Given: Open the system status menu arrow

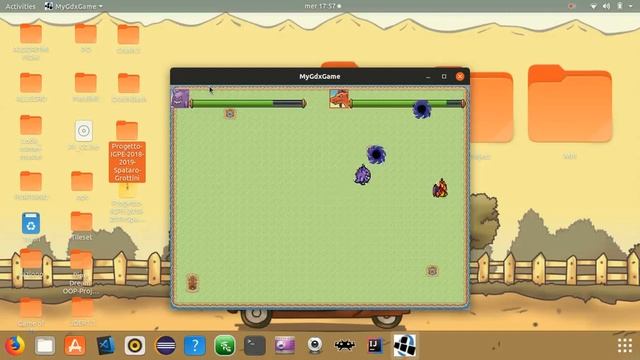Looking at the screenshot, I should click(631, 6).
